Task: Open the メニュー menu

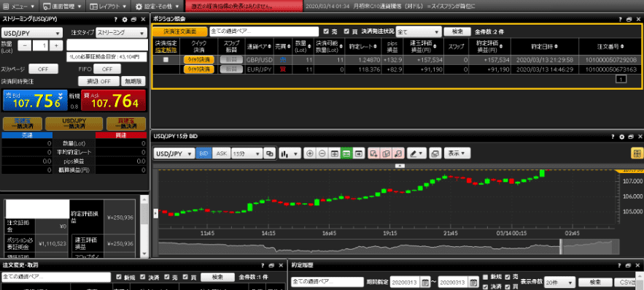Action: point(19,6)
